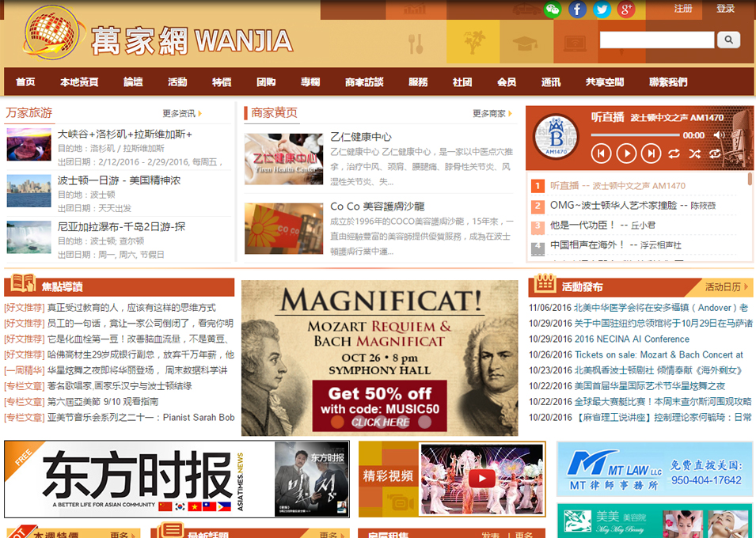Click 登录 login link

[726, 9]
